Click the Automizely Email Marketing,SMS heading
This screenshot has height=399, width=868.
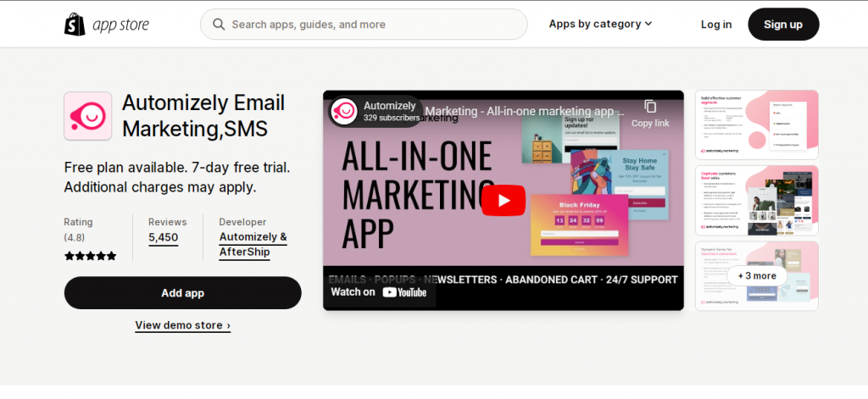point(203,116)
